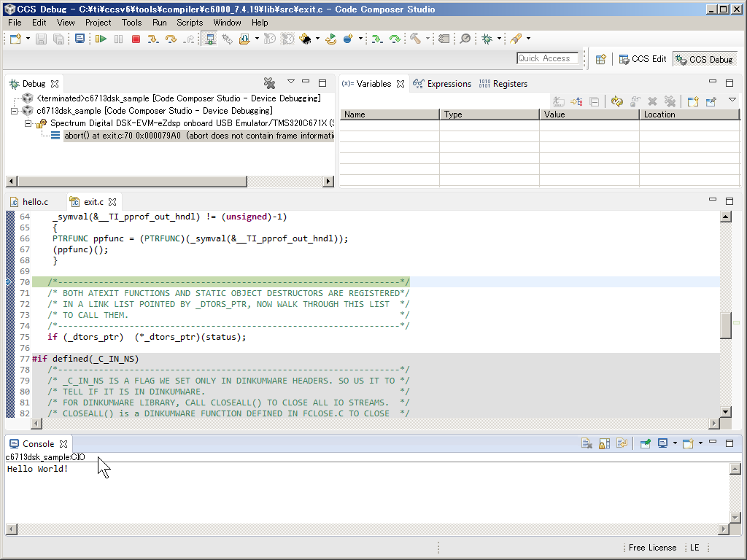Viewport: 747px width, 560px height.
Task: Open the Build hammer dropdown arrow
Action: click(x=427, y=39)
